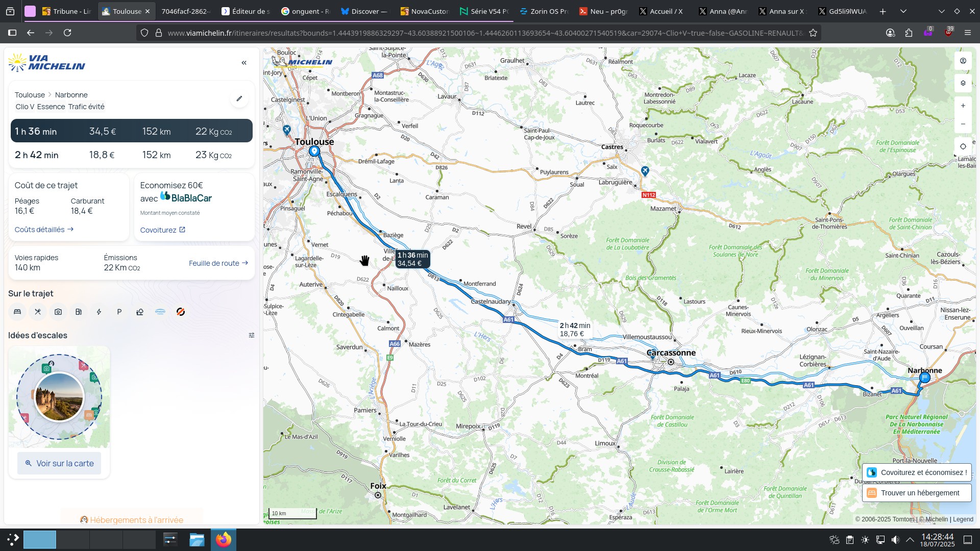Open Firefox extensions puzzle icon

coord(909,33)
